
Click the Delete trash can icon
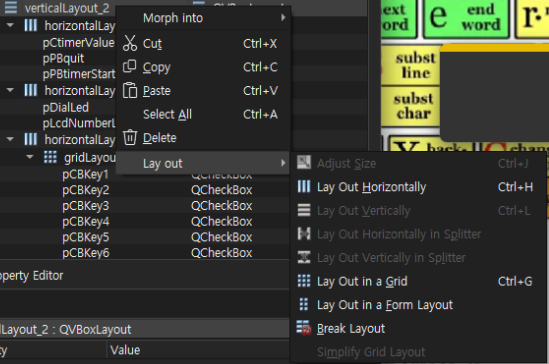(x=130, y=137)
